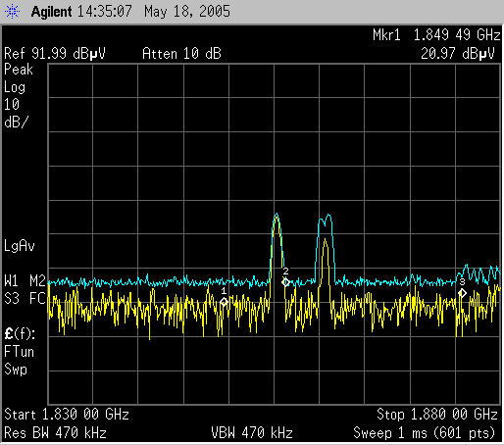The height and width of the screenshot is (445, 504).
Task: Click the Stop 1.880 00 GHz frequency
Action: (x=437, y=415)
